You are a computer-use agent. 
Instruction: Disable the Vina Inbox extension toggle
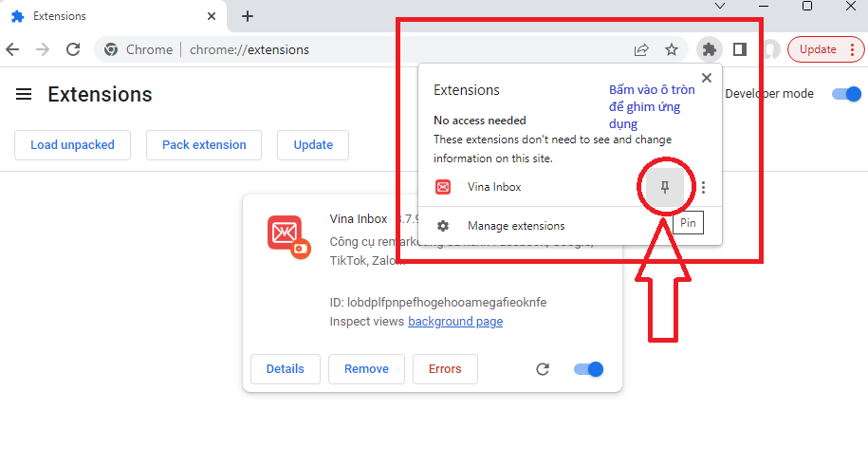click(x=588, y=369)
